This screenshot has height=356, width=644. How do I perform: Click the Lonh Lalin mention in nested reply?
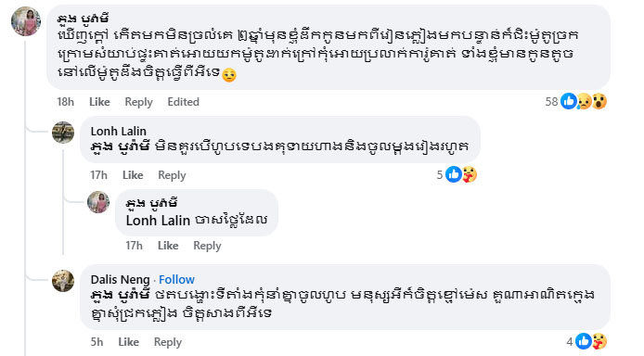158,221
